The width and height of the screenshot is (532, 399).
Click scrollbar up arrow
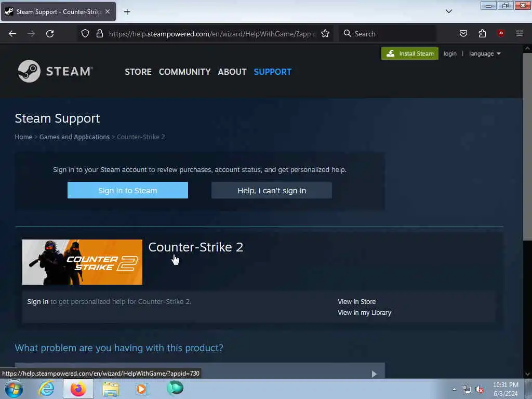[x=527, y=48]
